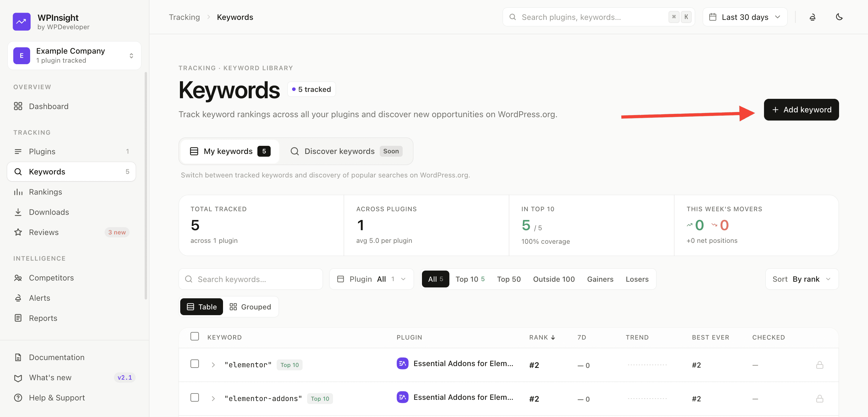Click the Top 10 tag on "elementor"

tap(289, 365)
